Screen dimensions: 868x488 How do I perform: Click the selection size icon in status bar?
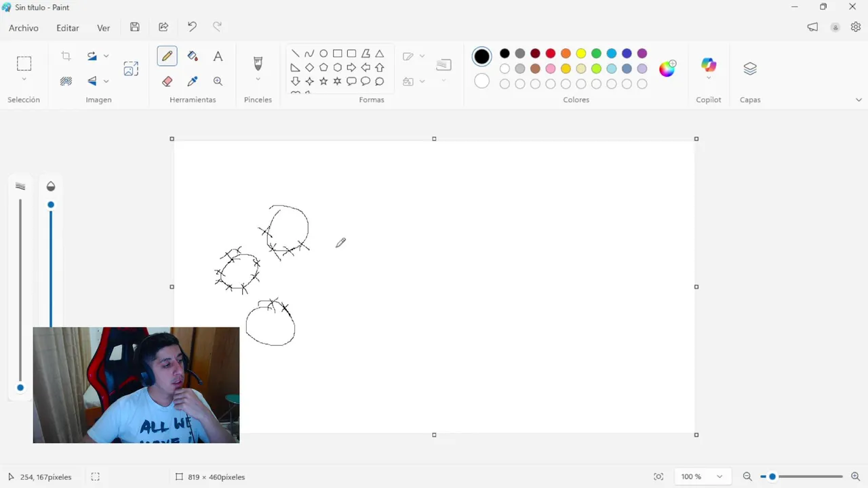pos(96,476)
